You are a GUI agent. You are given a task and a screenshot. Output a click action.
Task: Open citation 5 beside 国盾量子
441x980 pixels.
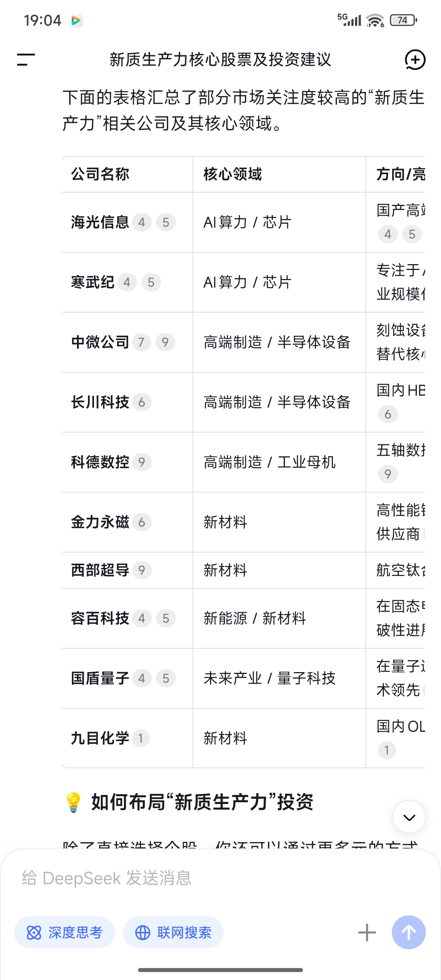point(166,678)
